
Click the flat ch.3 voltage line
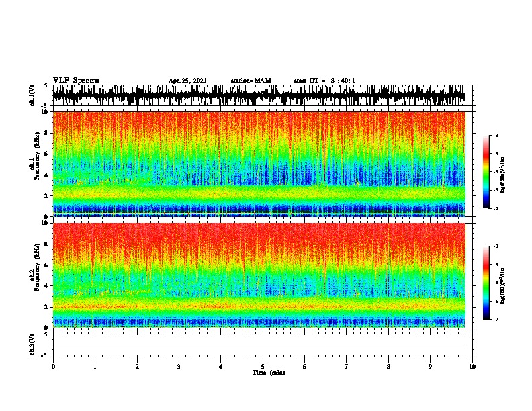[259, 345]
